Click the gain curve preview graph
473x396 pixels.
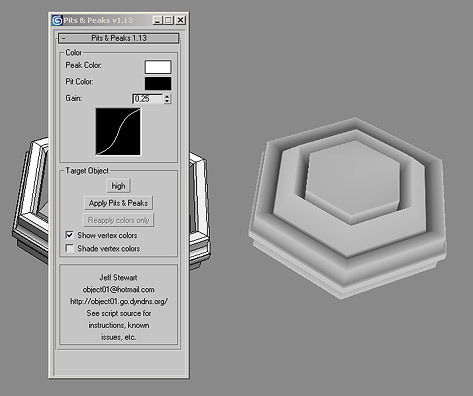118,131
